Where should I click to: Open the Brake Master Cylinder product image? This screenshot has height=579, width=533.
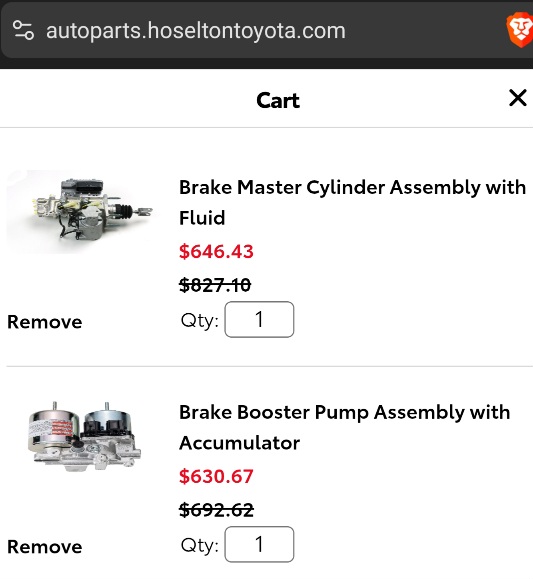[80, 212]
